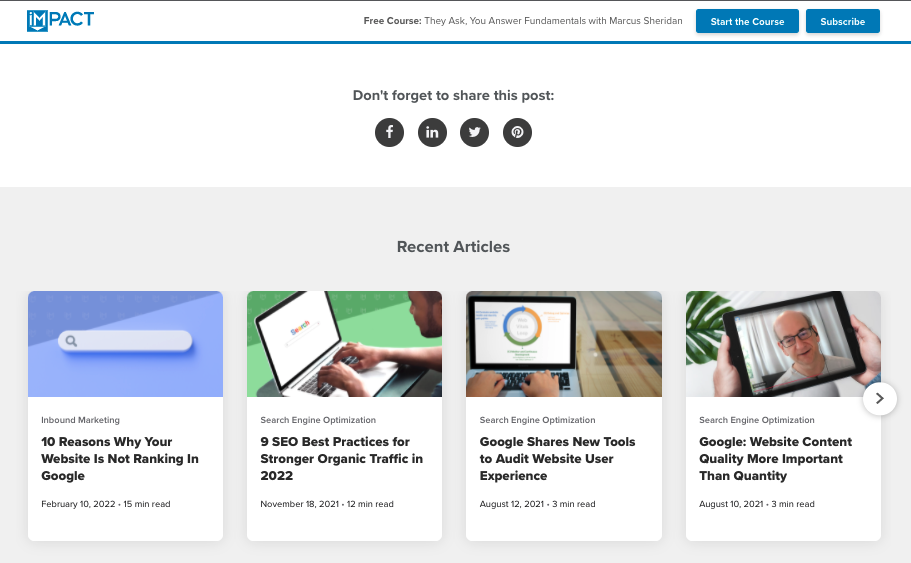Share this post on Pinterest
Viewport: 911px width, 563px height.
[517, 132]
